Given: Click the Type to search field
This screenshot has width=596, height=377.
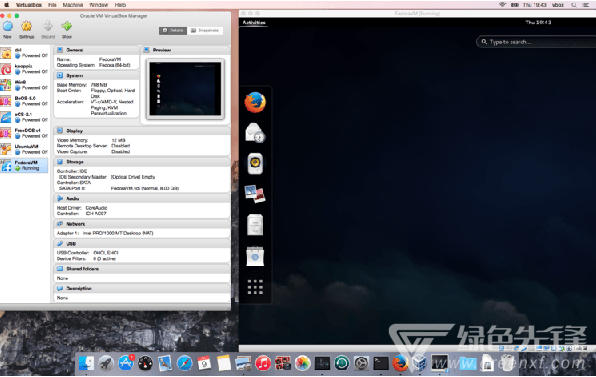Looking at the screenshot, I should click(x=536, y=42).
